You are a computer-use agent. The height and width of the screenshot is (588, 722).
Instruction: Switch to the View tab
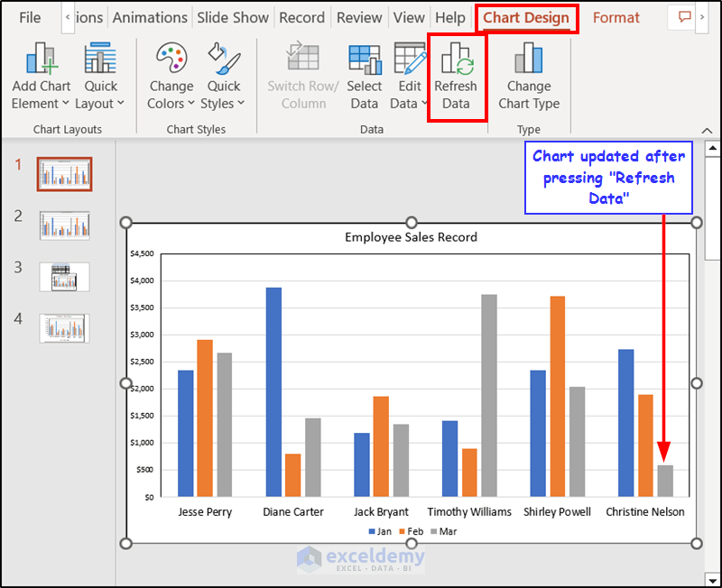click(x=409, y=17)
